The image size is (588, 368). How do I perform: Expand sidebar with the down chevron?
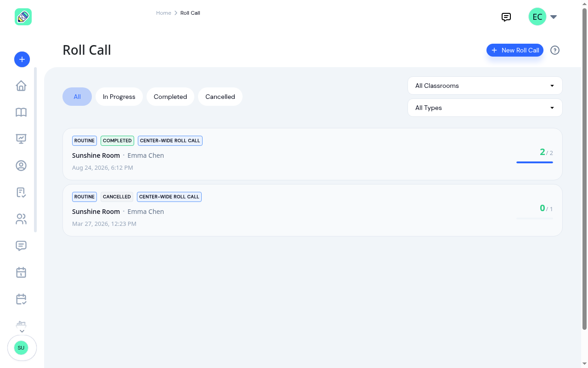[x=22, y=331]
